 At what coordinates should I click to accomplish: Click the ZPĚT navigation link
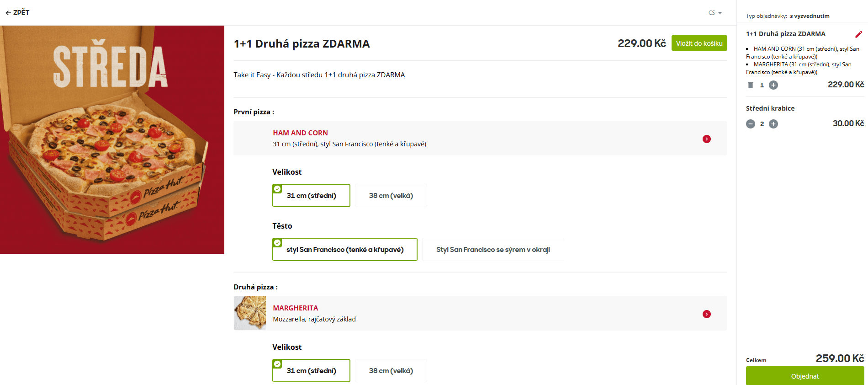point(21,13)
